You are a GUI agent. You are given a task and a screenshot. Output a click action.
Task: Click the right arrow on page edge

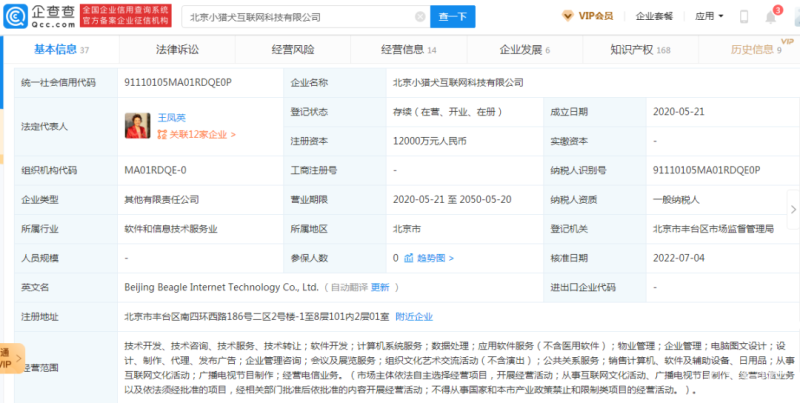793,209
